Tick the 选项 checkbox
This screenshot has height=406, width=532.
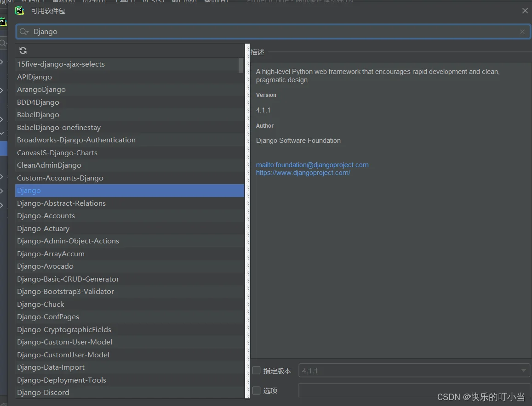point(257,390)
